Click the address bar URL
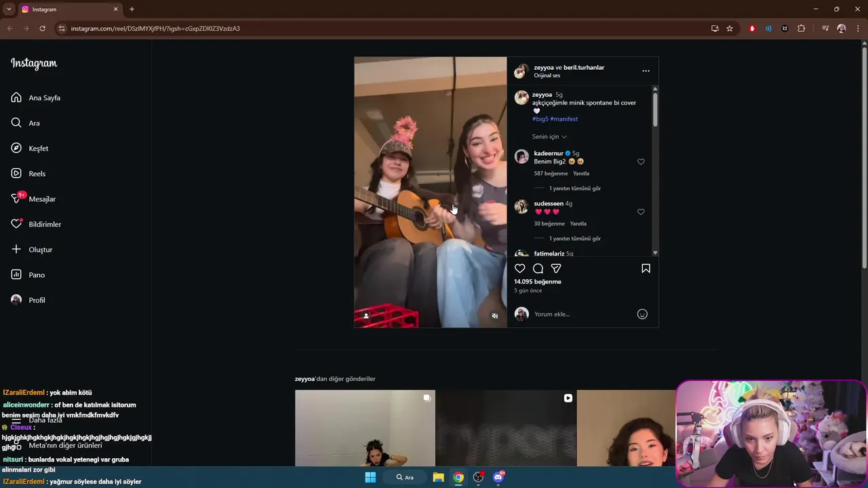This screenshot has width=868, height=488. point(155,28)
